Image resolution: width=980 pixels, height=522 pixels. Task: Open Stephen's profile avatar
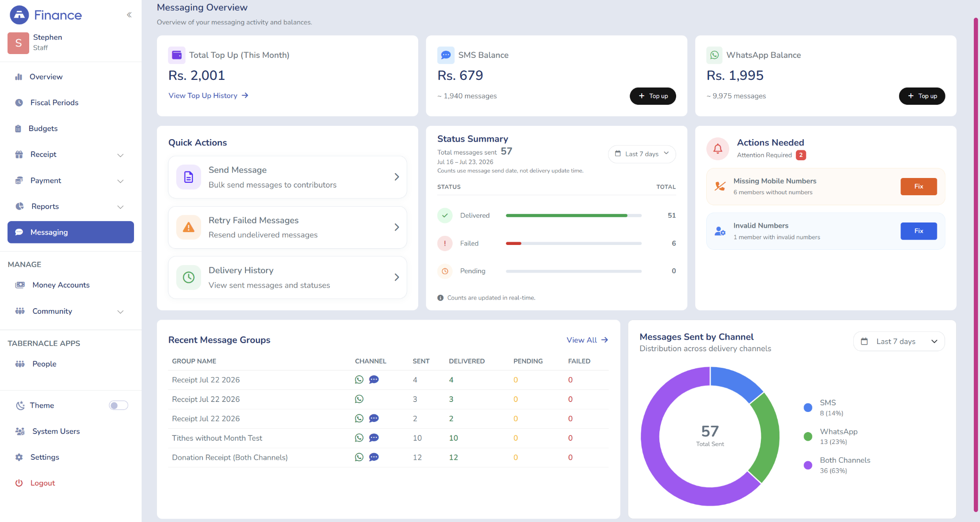pyautogui.click(x=18, y=43)
